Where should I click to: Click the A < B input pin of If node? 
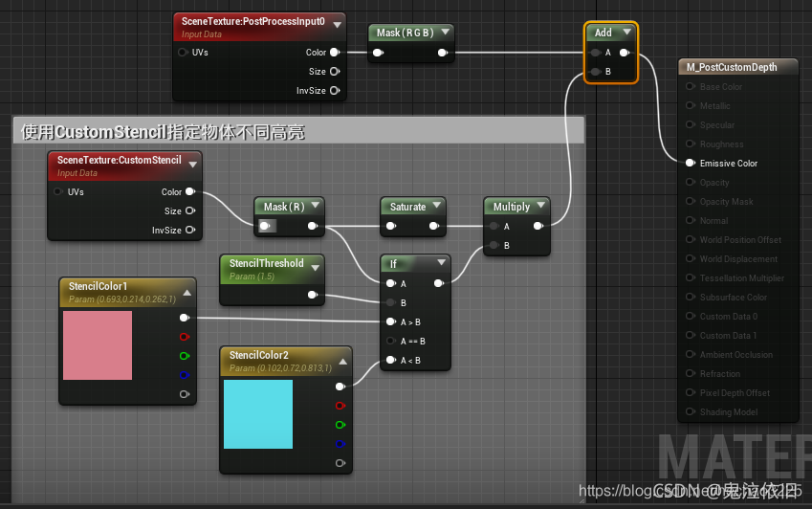click(391, 360)
